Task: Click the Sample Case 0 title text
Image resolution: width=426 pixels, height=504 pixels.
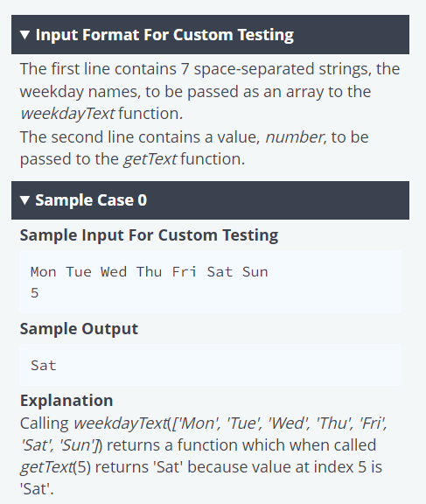Action: [91, 200]
